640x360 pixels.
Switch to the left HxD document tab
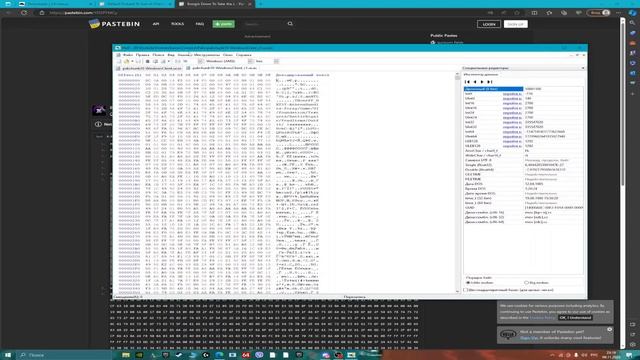[150, 68]
